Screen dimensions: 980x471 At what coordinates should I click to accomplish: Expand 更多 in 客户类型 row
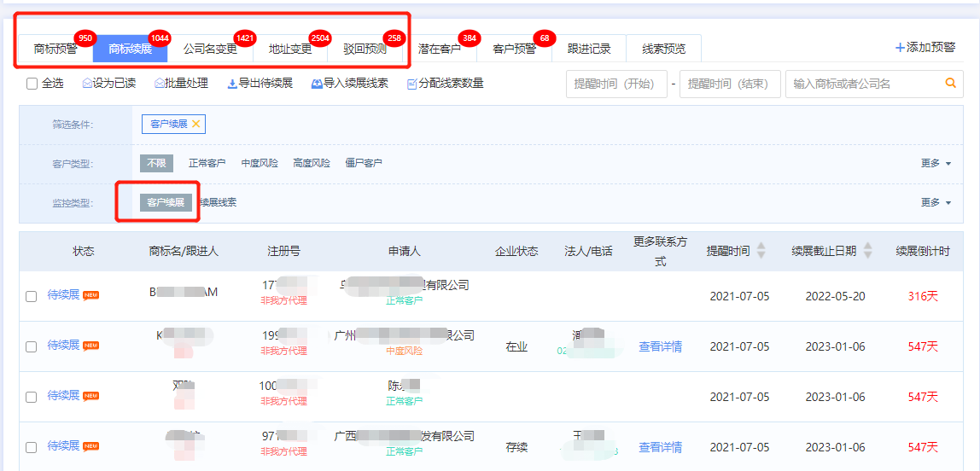[x=936, y=163]
